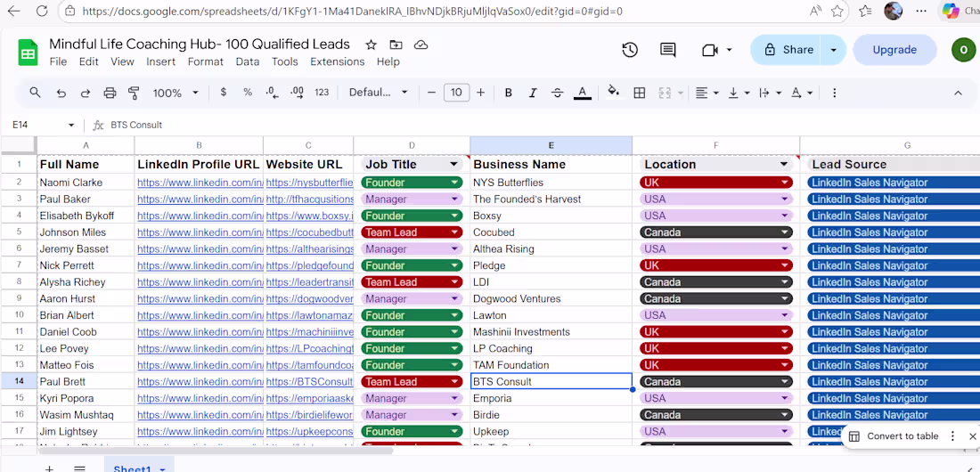
Task: Open the Format menu
Action: pyautogui.click(x=206, y=61)
